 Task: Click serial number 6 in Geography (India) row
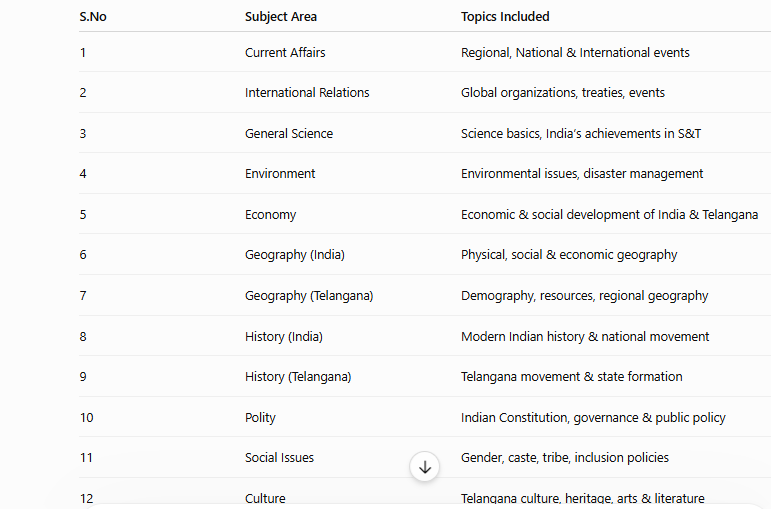click(x=83, y=255)
